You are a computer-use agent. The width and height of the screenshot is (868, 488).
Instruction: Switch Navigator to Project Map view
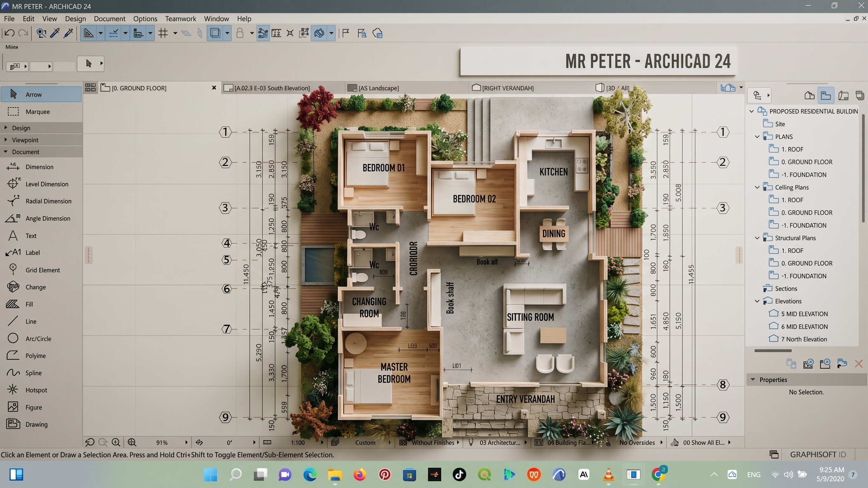pos(809,96)
